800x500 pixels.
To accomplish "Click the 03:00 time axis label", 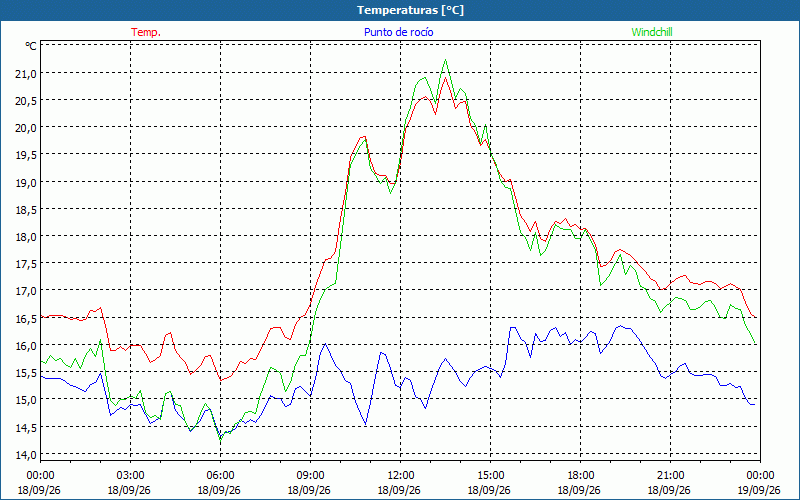I will [x=131, y=476].
